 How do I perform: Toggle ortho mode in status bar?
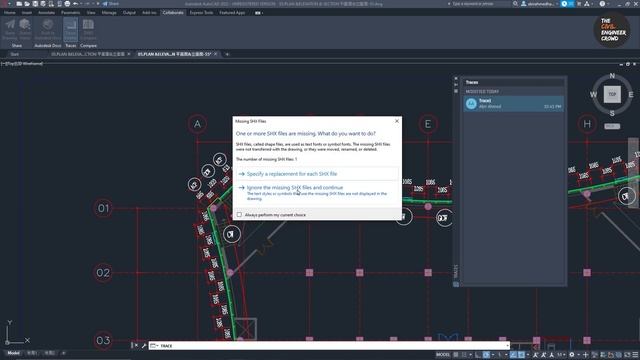(x=478, y=355)
